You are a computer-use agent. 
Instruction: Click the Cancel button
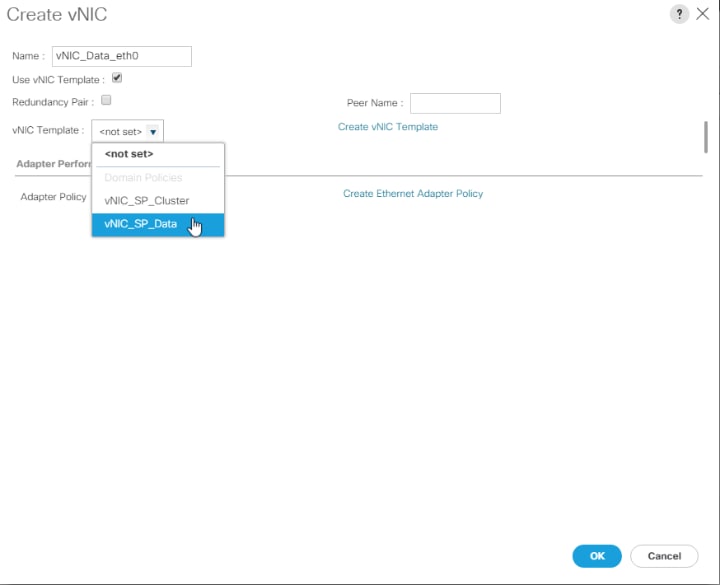[664, 556]
